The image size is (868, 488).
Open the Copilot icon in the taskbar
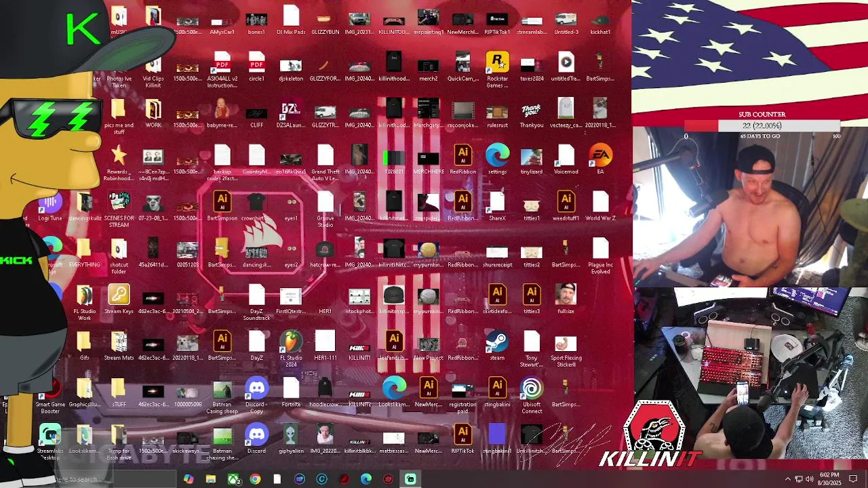pos(189,479)
